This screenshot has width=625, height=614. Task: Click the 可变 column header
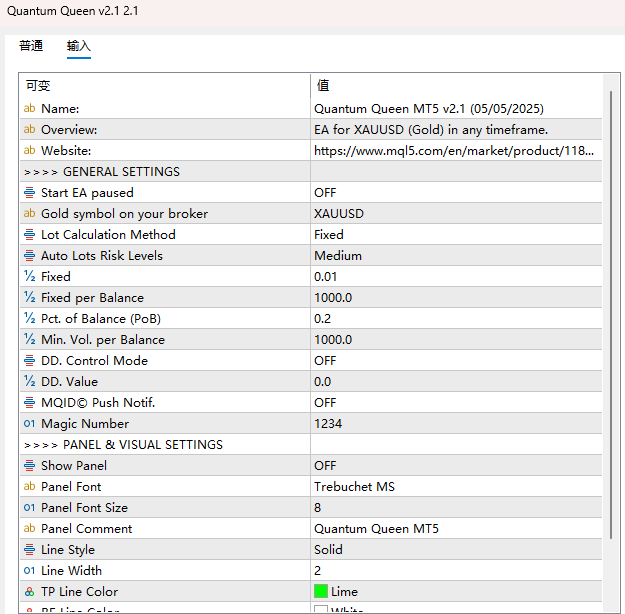click(165, 85)
